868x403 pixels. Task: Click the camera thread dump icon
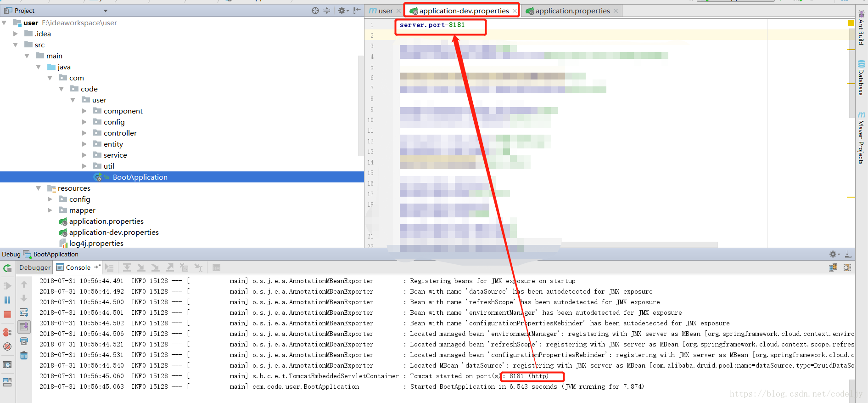pos(7,364)
